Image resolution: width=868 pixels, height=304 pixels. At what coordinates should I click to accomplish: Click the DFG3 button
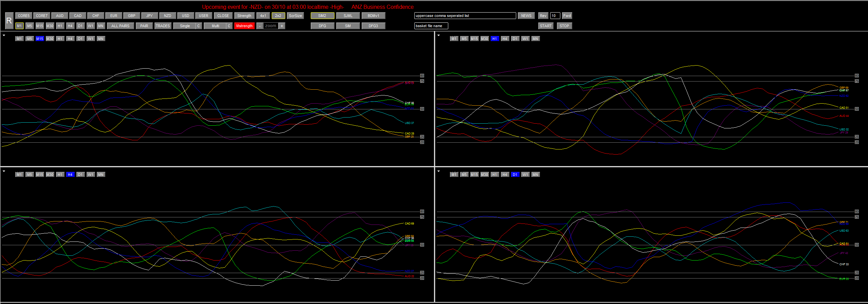374,26
